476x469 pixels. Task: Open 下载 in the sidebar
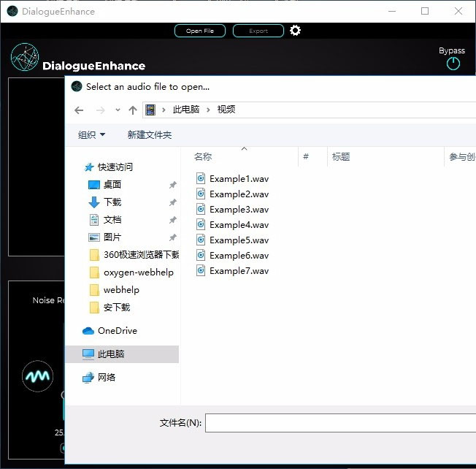(112, 202)
